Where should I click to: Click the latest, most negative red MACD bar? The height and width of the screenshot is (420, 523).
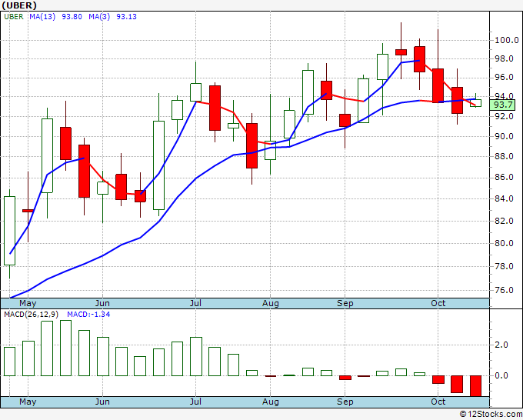click(475, 386)
